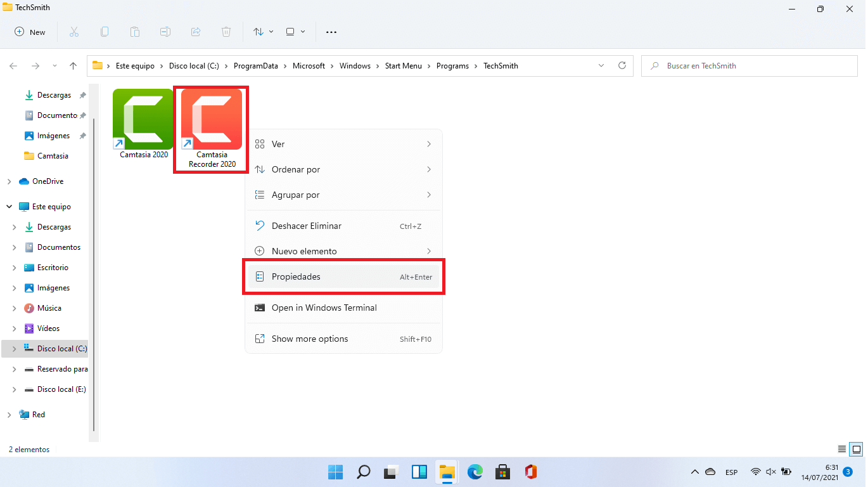Choose Propiedades from the context menu
The width and height of the screenshot is (868, 487).
coord(343,276)
